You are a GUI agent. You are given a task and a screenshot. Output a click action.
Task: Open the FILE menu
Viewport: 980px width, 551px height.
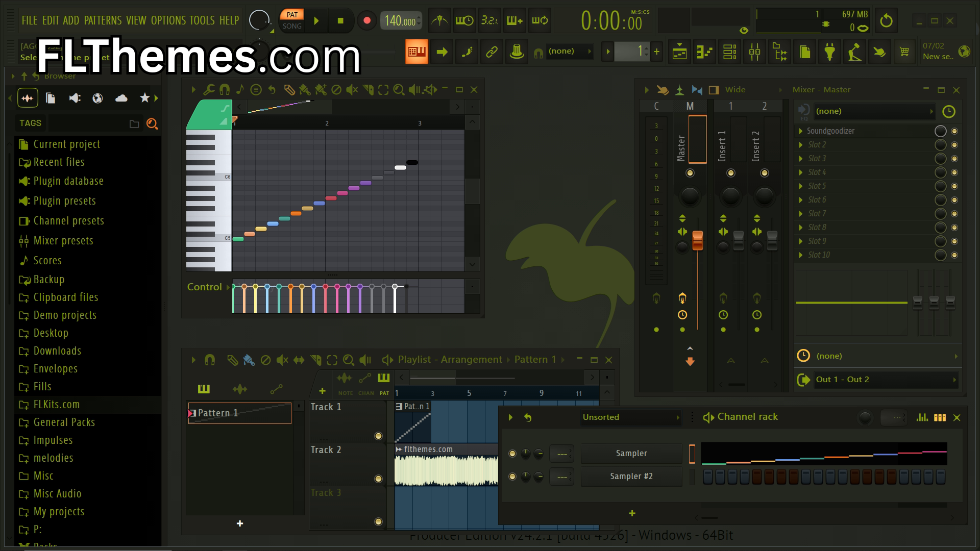pyautogui.click(x=30, y=20)
